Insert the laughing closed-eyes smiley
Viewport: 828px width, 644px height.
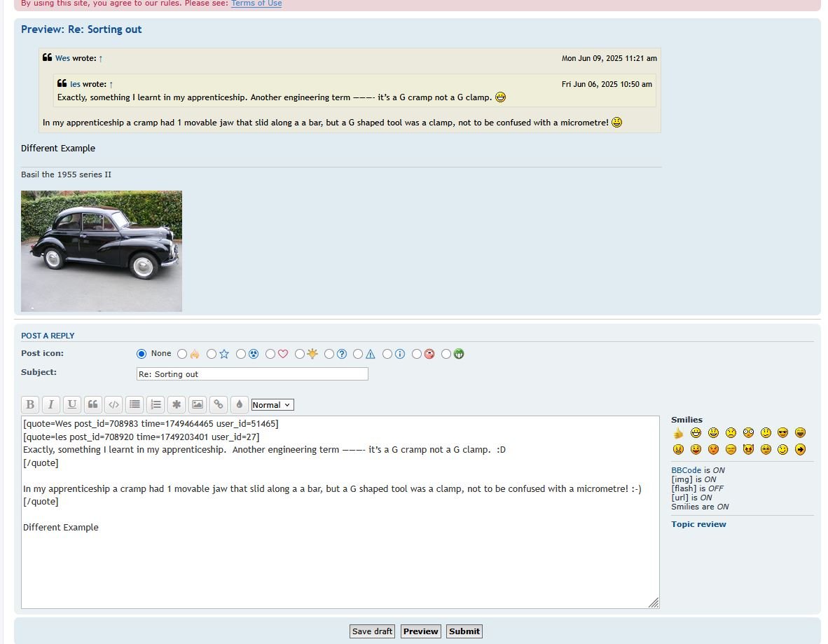click(800, 433)
